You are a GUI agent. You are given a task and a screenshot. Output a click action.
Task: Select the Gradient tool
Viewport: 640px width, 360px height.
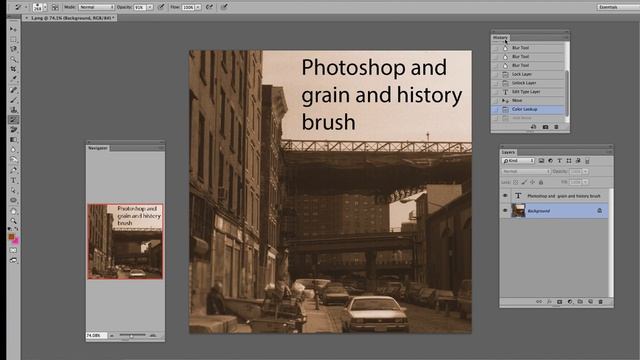point(13,140)
